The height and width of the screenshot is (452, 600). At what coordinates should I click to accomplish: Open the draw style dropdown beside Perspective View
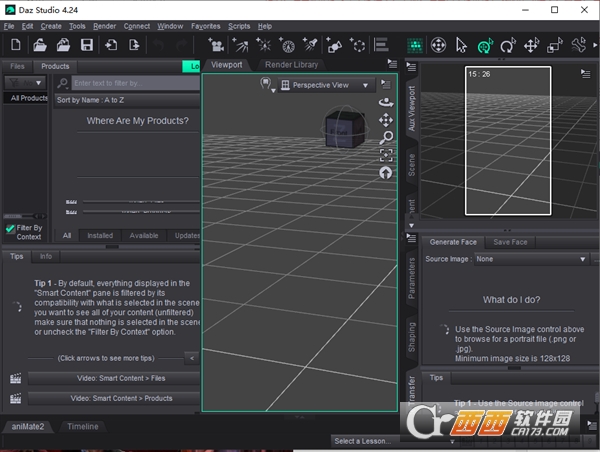tap(267, 85)
